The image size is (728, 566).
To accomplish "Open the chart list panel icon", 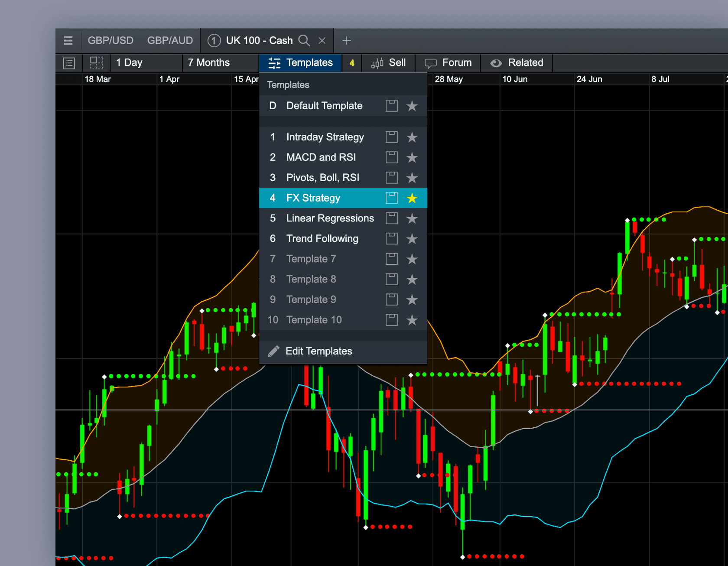I will tap(69, 63).
